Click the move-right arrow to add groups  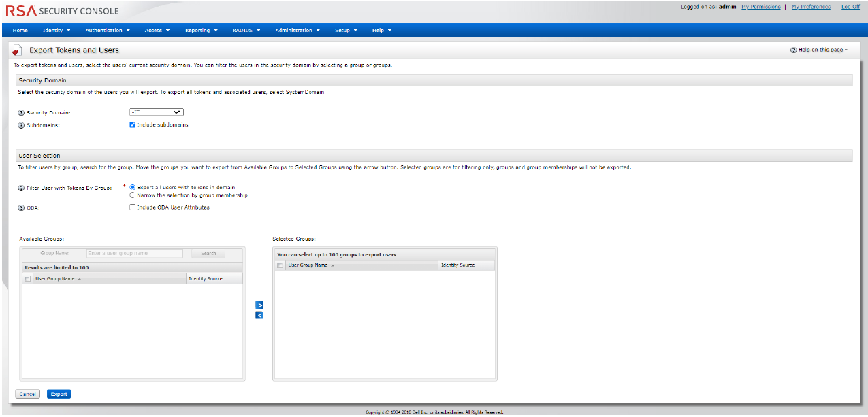[259, 305]
